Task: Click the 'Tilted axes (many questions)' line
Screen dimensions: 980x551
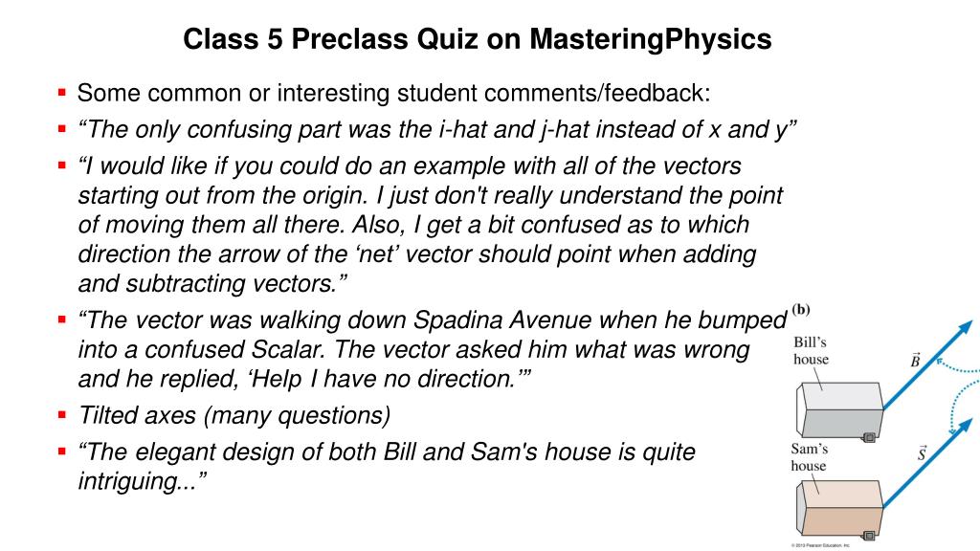Action: [234, 415]
